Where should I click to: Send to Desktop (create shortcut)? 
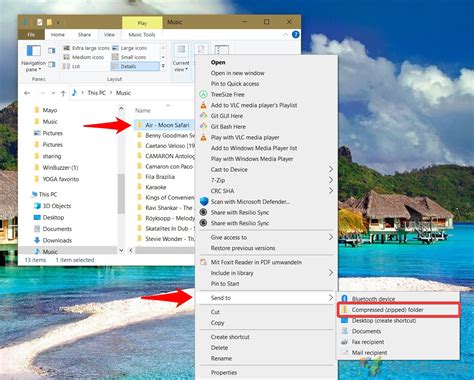[384, 320]
